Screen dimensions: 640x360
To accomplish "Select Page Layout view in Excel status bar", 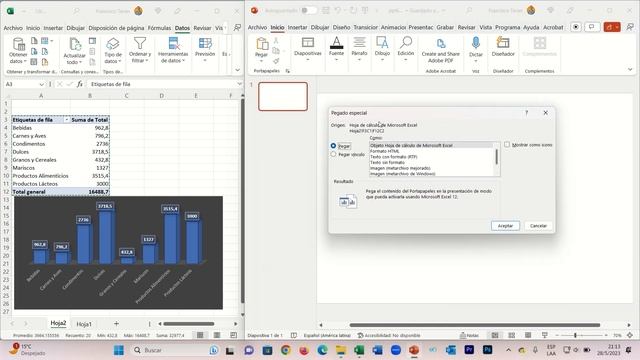I will click(217, 335).
